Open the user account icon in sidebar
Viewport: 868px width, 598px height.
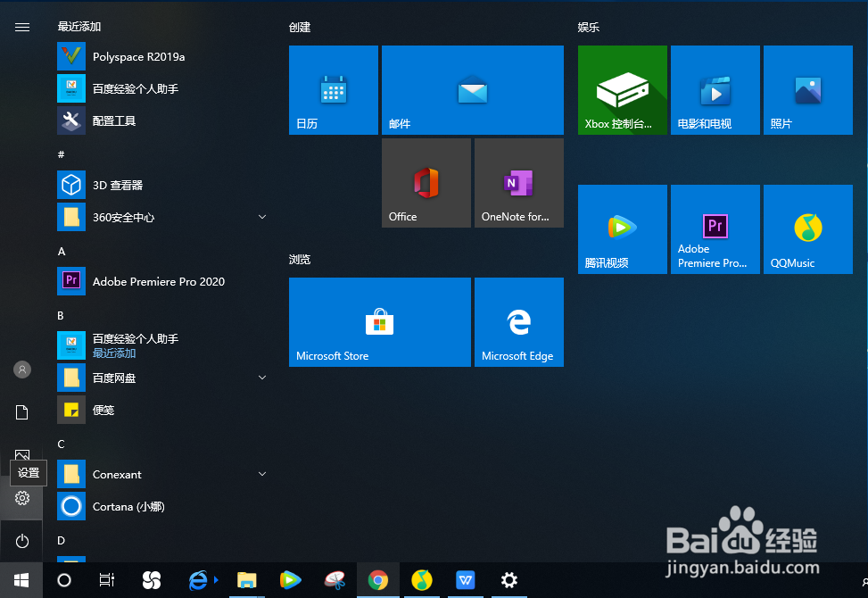coord(21,370)
